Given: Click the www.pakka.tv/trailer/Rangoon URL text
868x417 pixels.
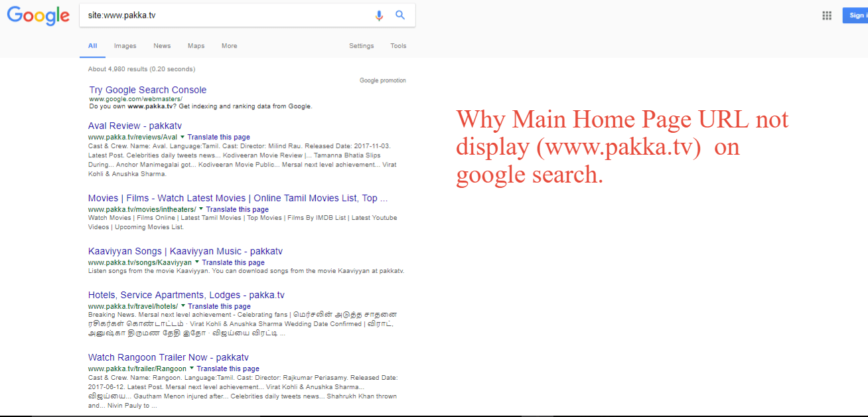Looking at the screenshot, I should coord(137,369).
